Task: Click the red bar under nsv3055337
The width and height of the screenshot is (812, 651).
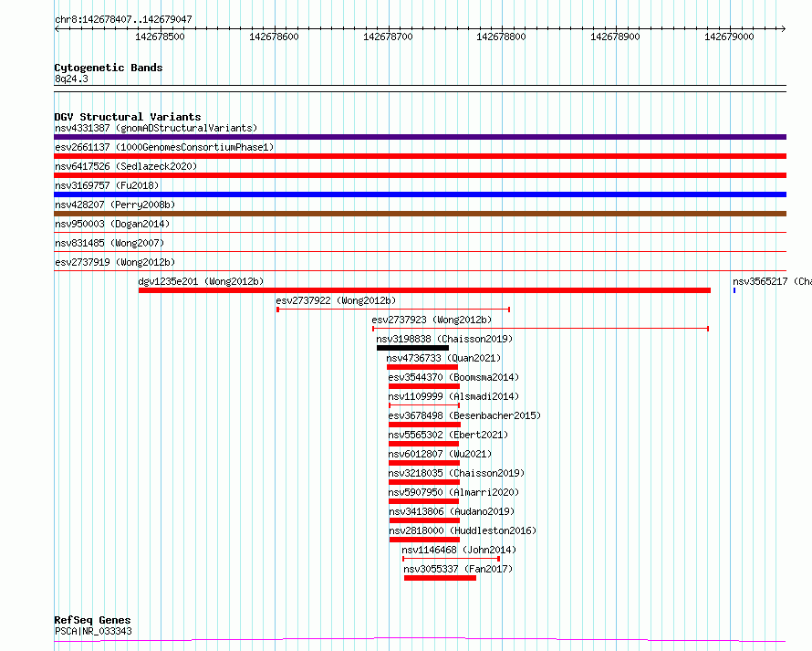Action: (x=440, y=578)
